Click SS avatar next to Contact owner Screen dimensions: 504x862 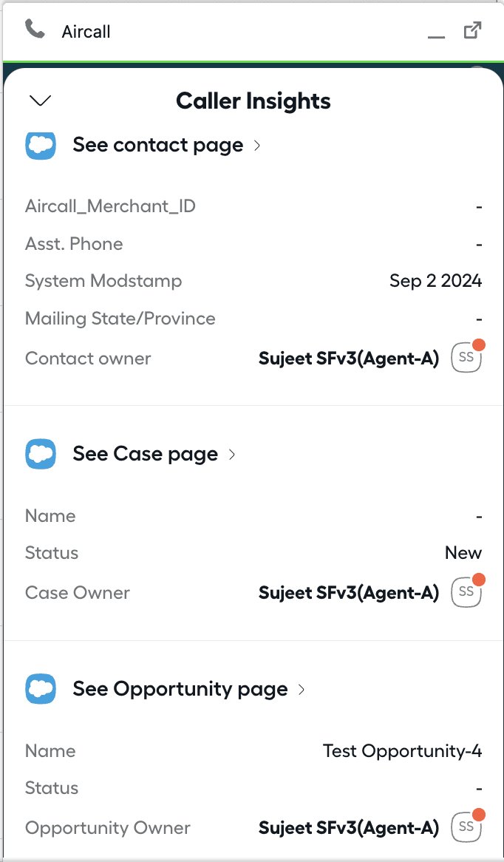(x=466, y=358)
